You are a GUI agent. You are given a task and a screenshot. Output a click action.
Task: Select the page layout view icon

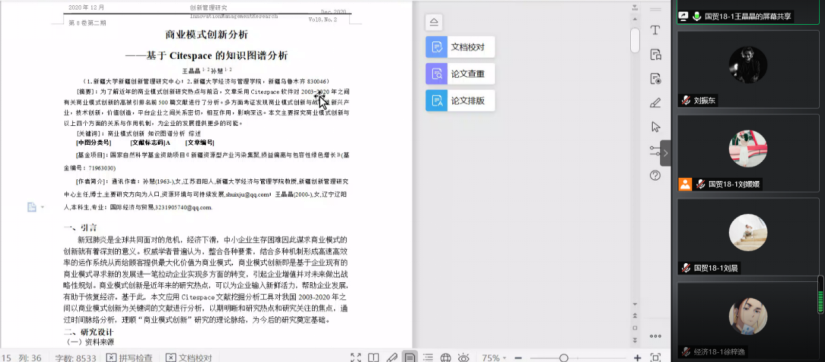coord(409,358)
